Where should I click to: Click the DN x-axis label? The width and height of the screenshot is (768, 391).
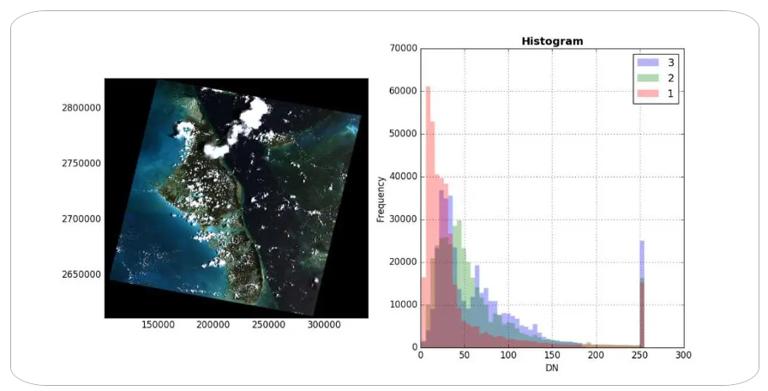(552, 367)
